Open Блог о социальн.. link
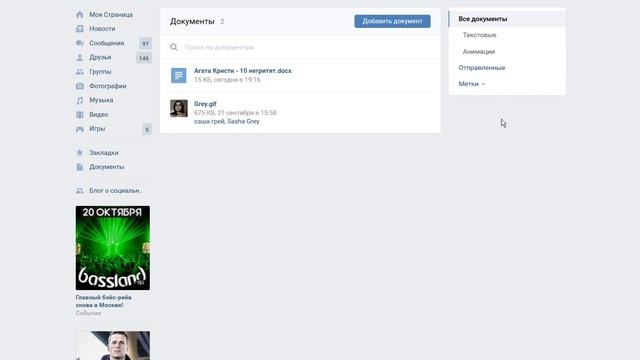The image size is (640, 360). 116,191
